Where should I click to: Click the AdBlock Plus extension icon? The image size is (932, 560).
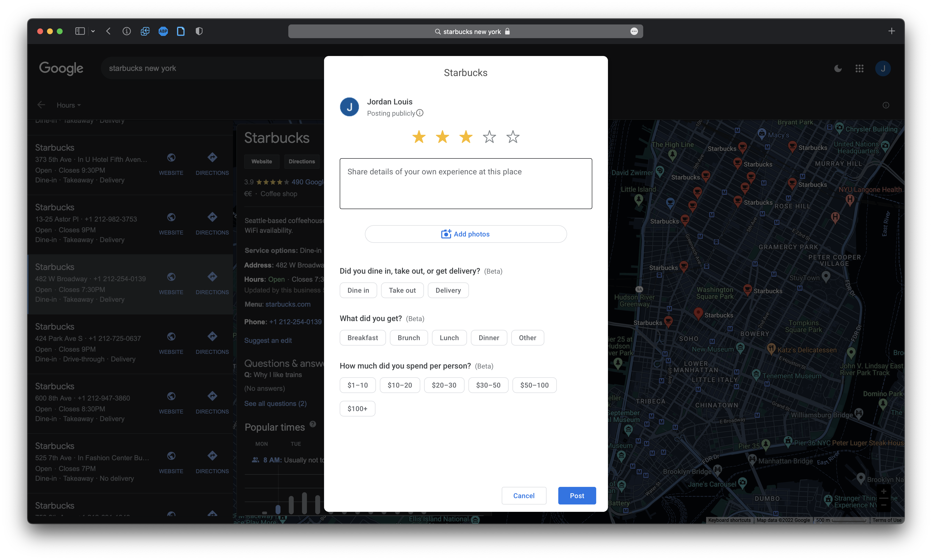coord(163,31)
